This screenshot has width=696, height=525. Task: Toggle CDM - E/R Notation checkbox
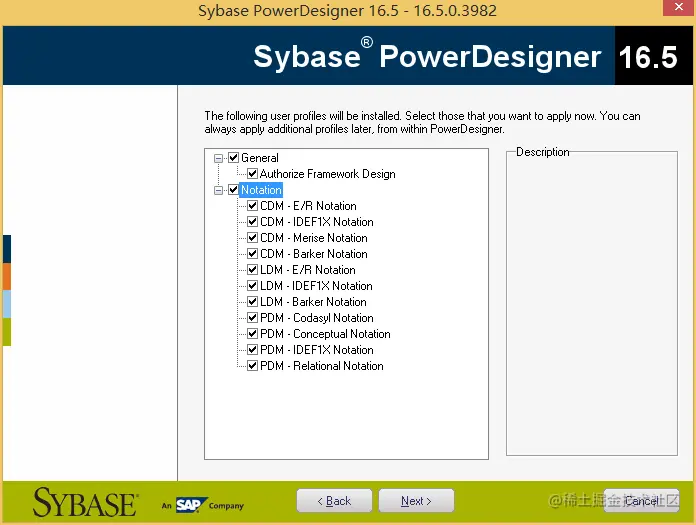tap(253, 205)
